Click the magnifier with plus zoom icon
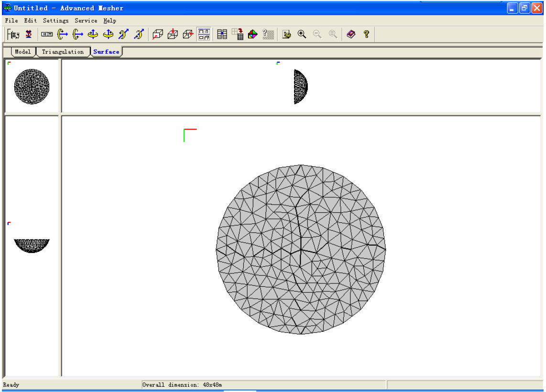546x392 pixels. (302, 34)
